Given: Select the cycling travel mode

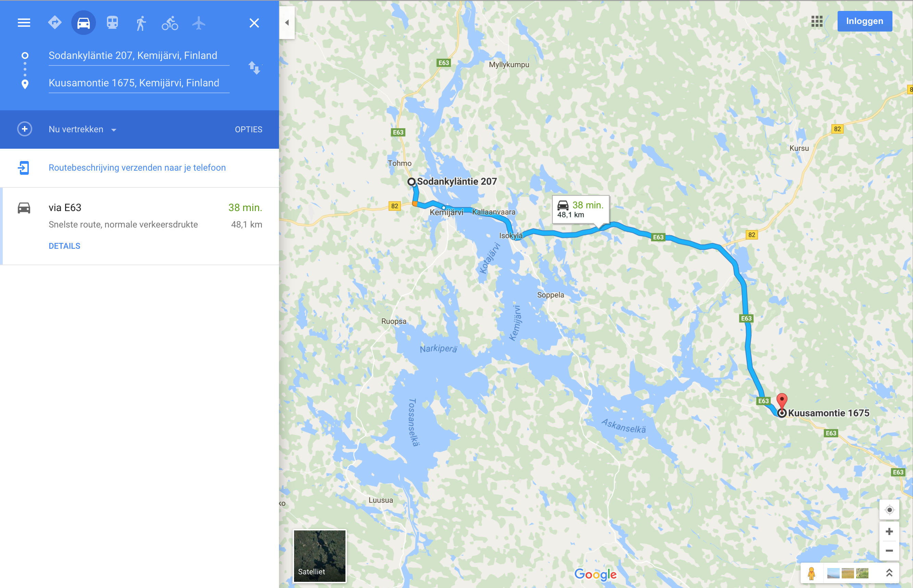Looking at the screenshot, I should 170,23.
